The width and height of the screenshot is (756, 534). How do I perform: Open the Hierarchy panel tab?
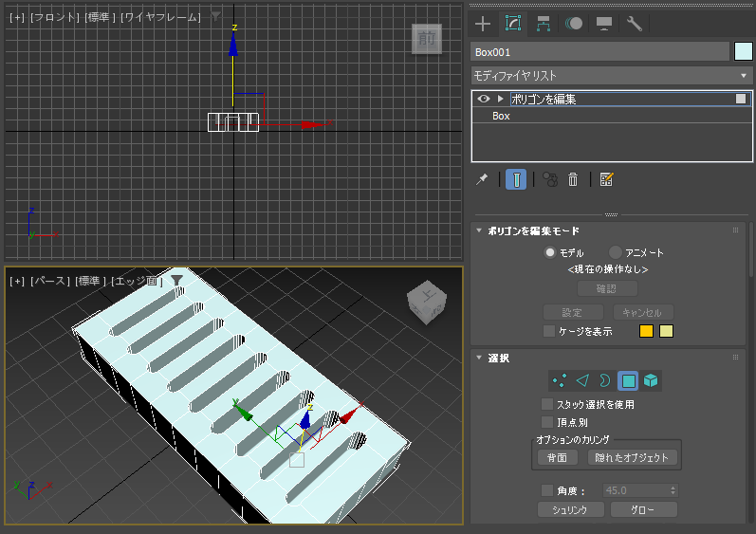pyautogui.click(x=544, y=24)
